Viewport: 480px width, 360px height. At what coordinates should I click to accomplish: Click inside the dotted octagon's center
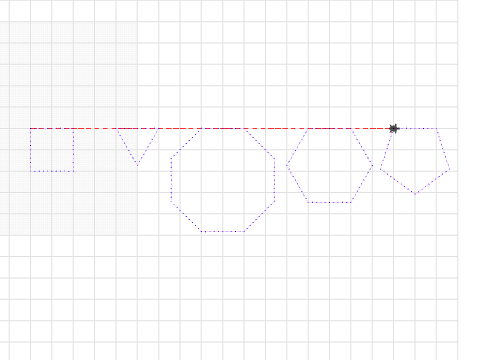click(x=223, y=180)
